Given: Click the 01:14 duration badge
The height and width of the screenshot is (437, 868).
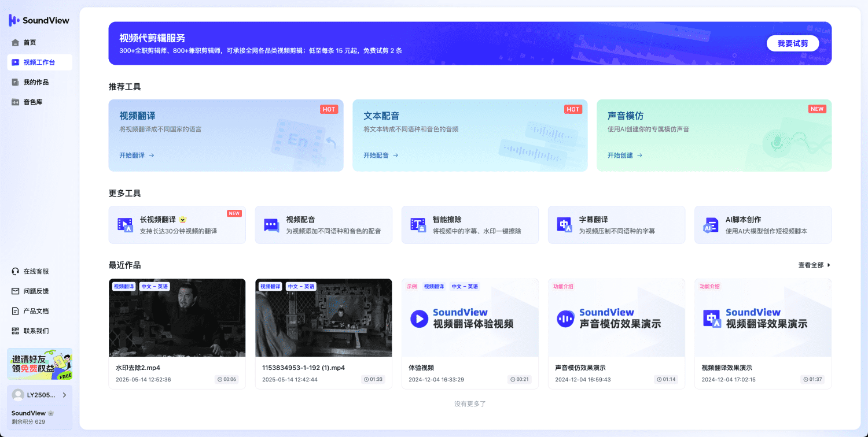Looking at the screenshot, I should tap(666, 380).
